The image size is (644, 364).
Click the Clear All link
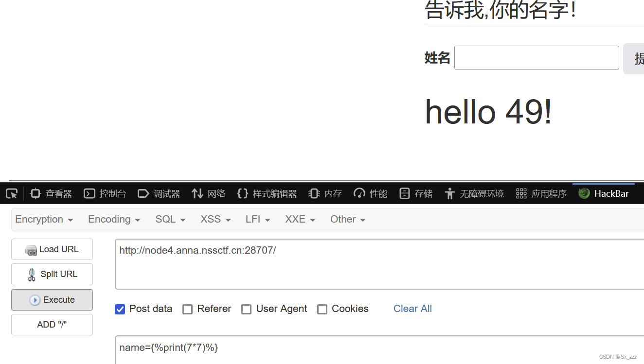coord(412,309)
